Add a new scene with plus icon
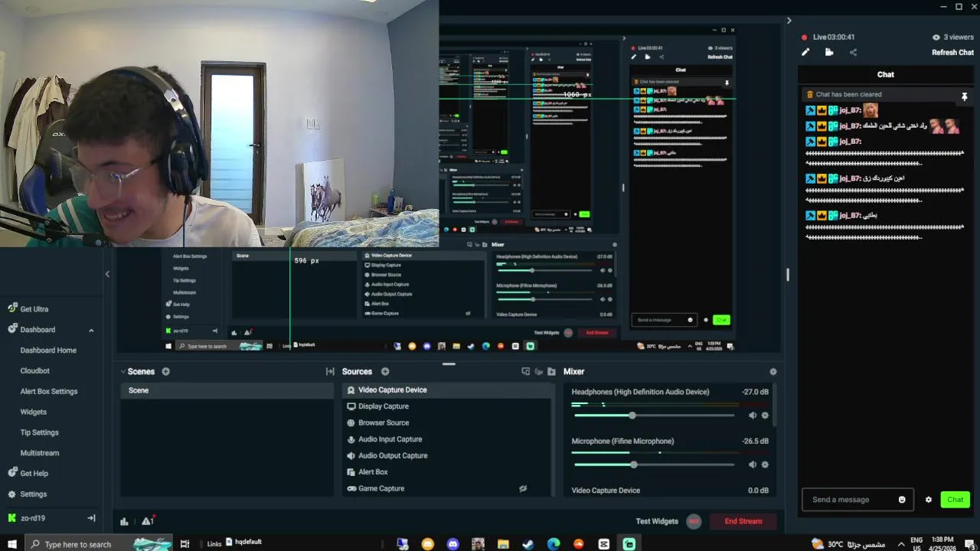Image resolution: width=980 pixels, height=551 pixels. click(x=165, y=371)
